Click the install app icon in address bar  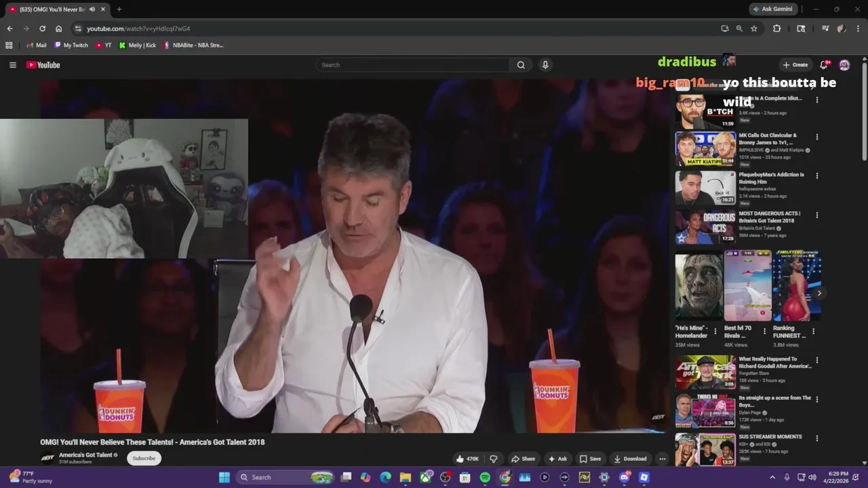(725, 28)
